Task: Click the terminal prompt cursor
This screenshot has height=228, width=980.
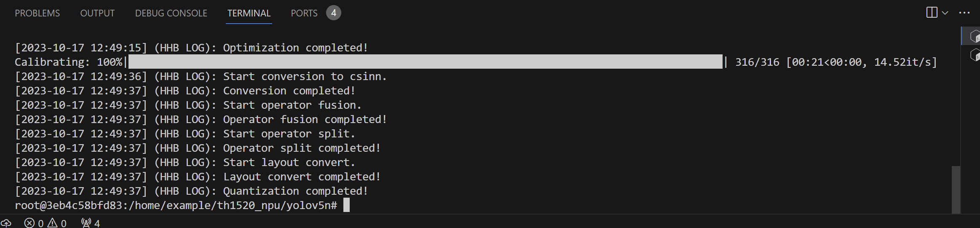Action: pyautogui.click(x=346, y=205)
